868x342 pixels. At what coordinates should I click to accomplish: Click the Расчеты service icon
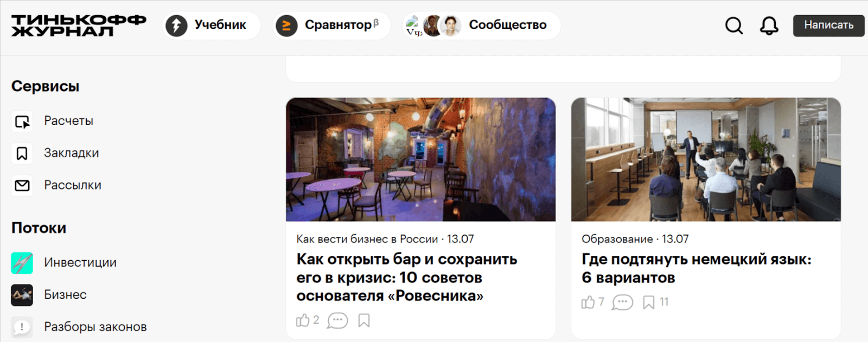point(22,121)
